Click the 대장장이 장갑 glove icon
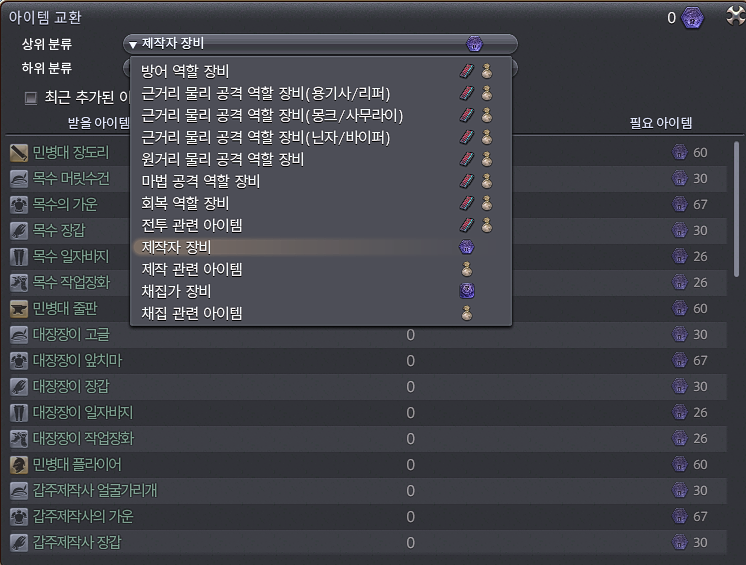 coord(19,387)
